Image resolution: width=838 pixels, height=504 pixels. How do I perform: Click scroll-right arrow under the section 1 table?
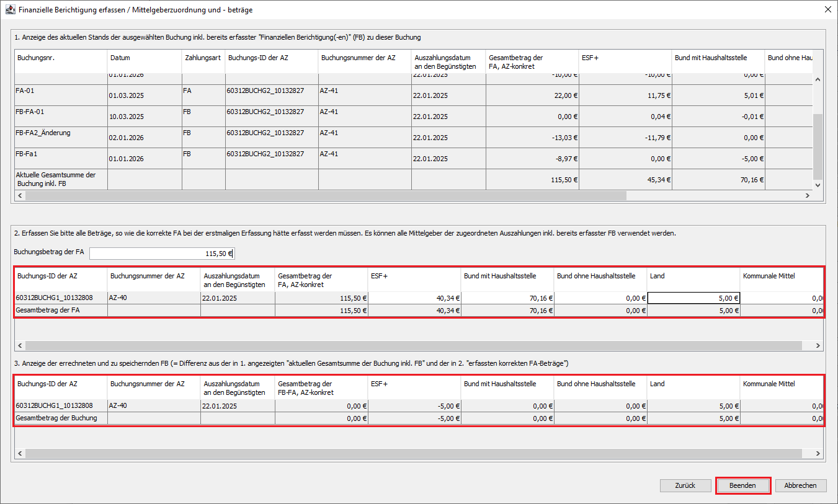(807, 195)
